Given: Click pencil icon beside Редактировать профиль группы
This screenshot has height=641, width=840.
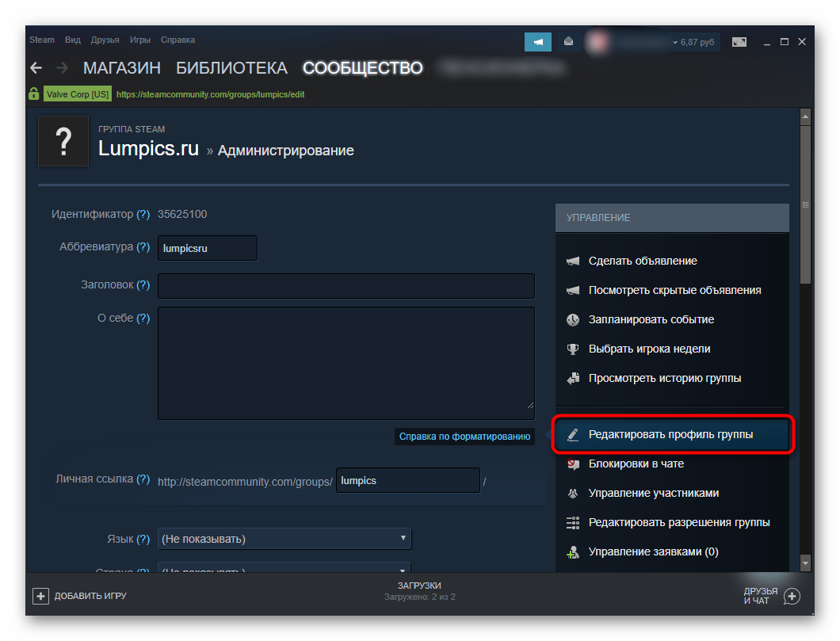Looking at the screenshot, I should 573,434.
